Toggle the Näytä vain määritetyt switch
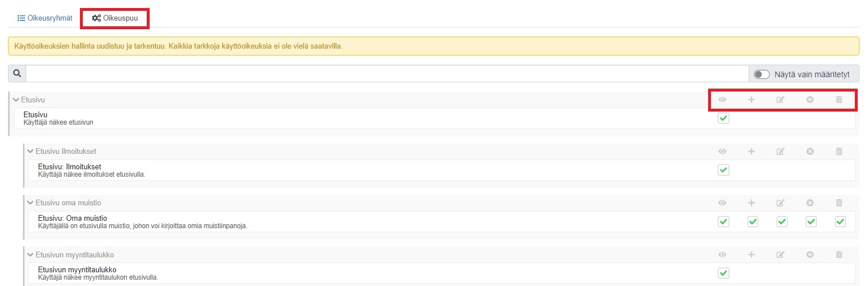The height and width of the screenshot is (286, 868). 762,74
